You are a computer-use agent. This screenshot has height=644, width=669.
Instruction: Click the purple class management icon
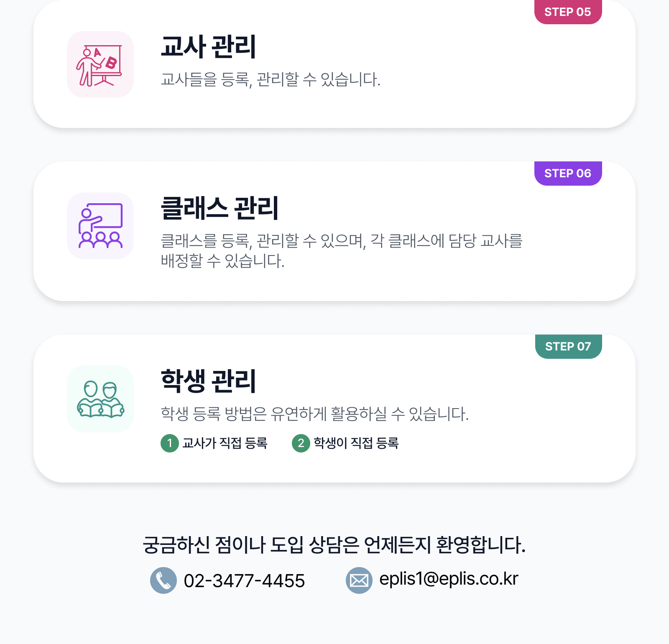click(x=100, y=226)
